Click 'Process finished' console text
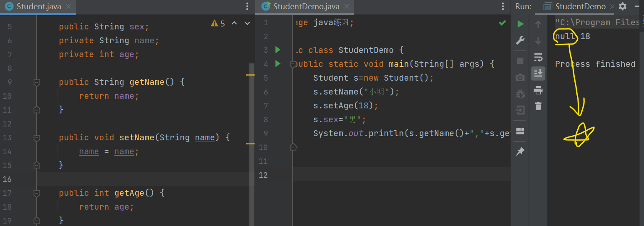 pos(595,64)
